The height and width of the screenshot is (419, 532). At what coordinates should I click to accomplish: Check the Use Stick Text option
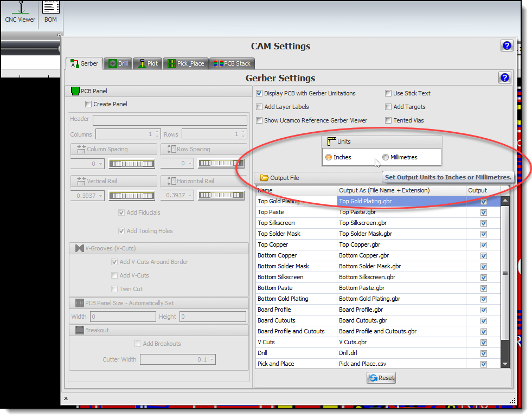point(388,93)
